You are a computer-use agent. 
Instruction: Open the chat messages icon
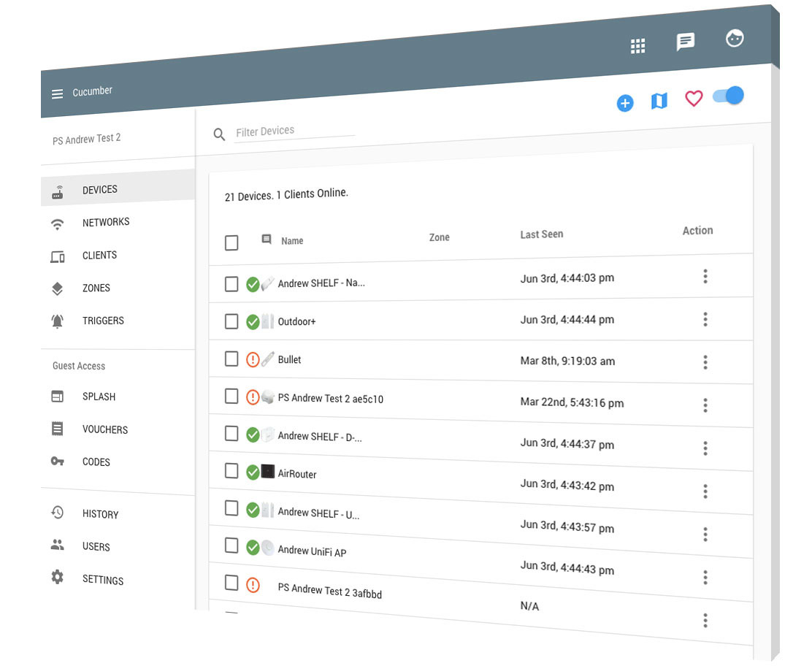point(685,42)
